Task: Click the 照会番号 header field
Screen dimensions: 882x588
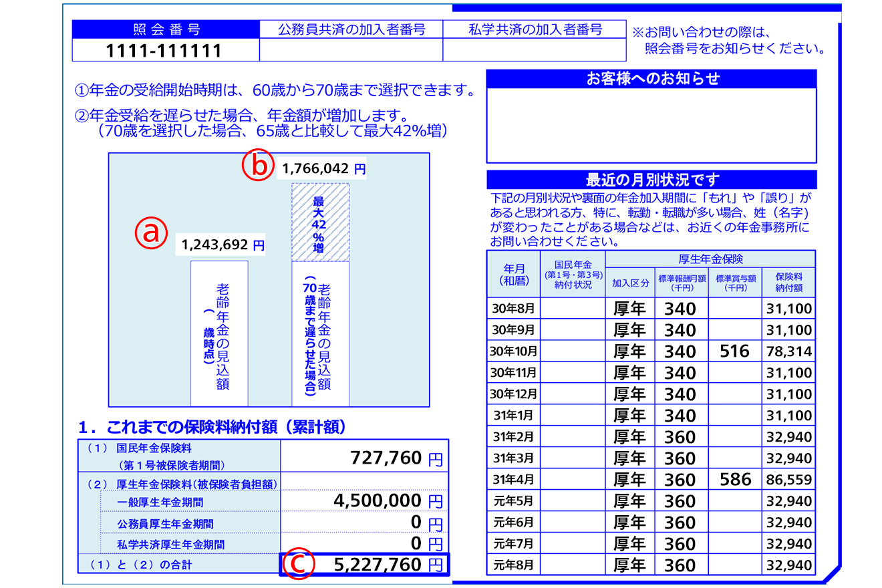Action: pos(164,28)
